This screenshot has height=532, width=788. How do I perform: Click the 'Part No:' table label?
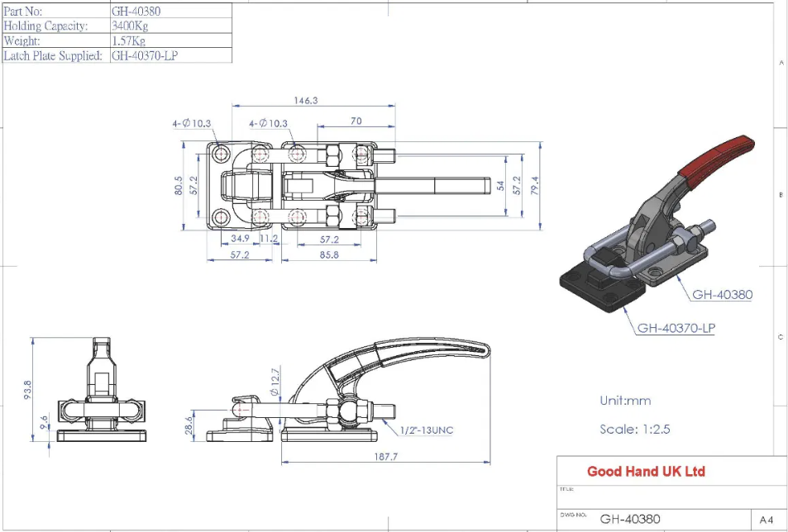point(23,11)
